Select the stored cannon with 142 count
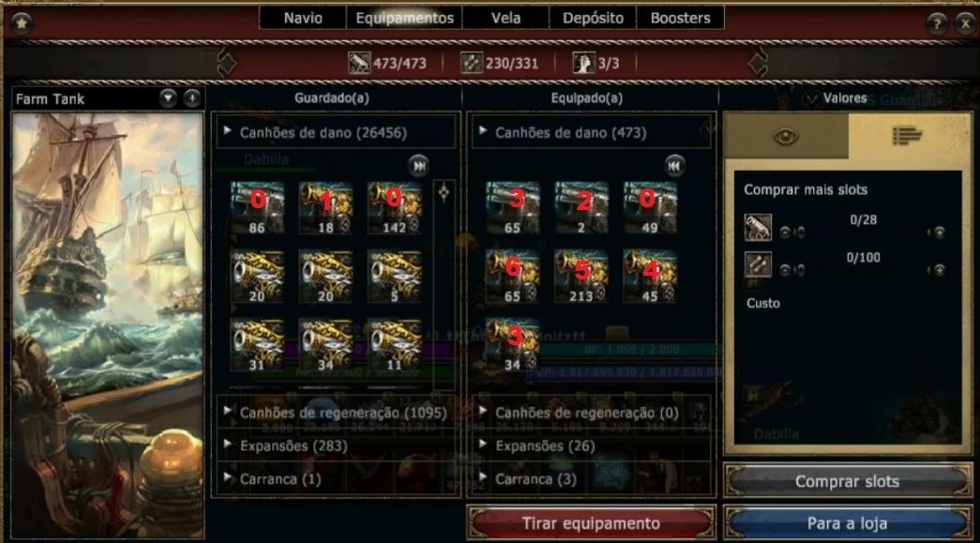Screen dimensions: 980x543 (x=394, y=208)
